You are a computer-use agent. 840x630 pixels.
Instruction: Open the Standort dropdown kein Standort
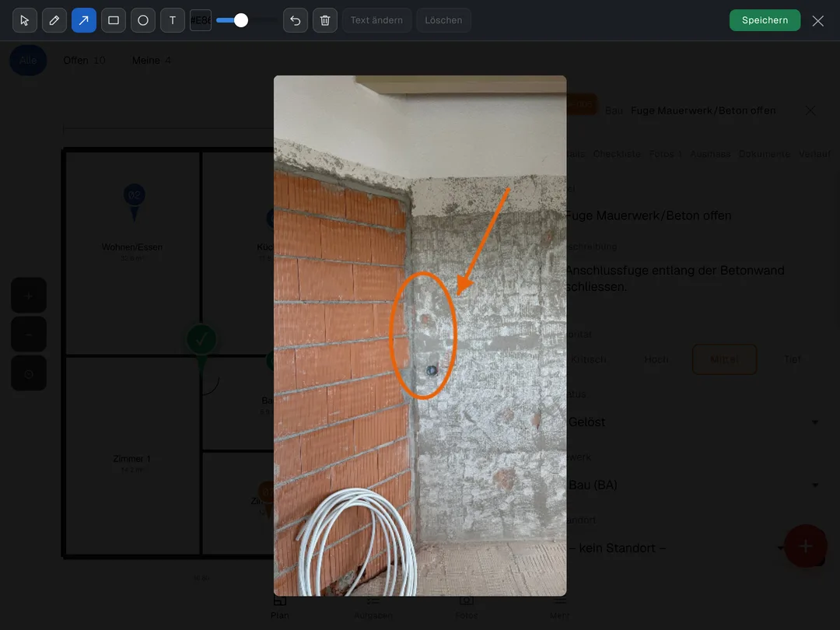point(675,548)
